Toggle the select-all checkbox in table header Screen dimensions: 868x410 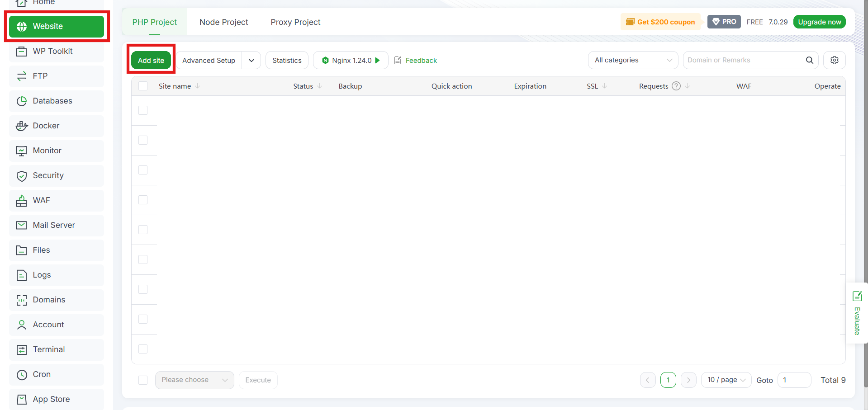click(143, 86)
